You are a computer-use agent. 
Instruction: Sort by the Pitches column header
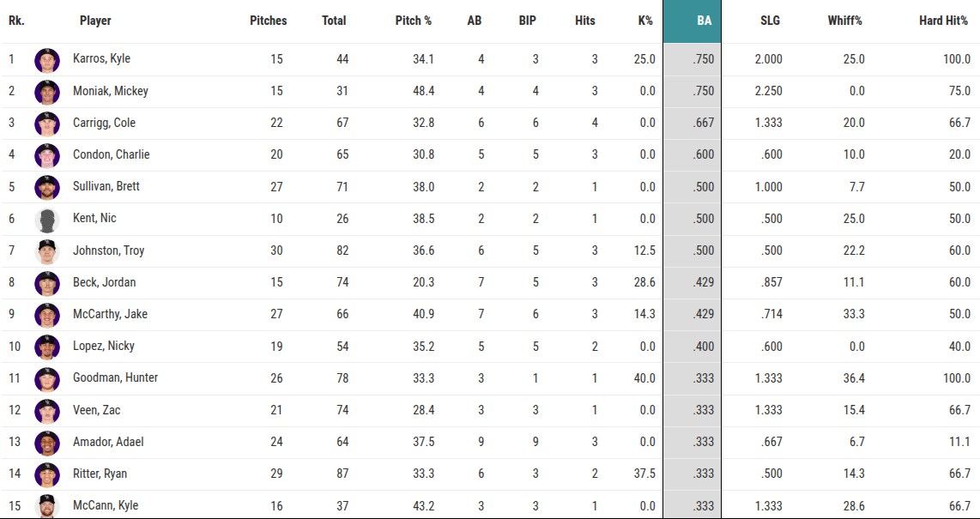[269, 21]
